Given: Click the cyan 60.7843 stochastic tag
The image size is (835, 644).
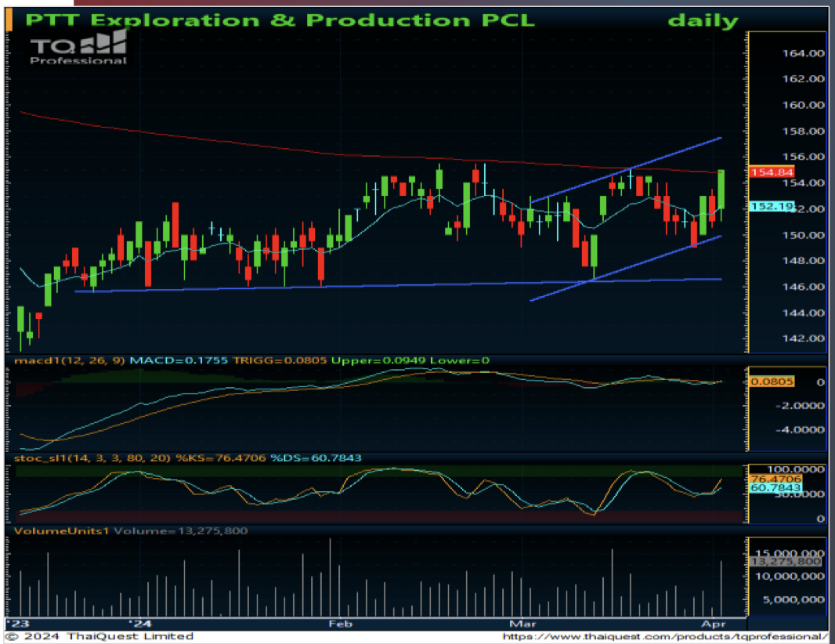Looking at the screenshot, I should click(775, 488).
